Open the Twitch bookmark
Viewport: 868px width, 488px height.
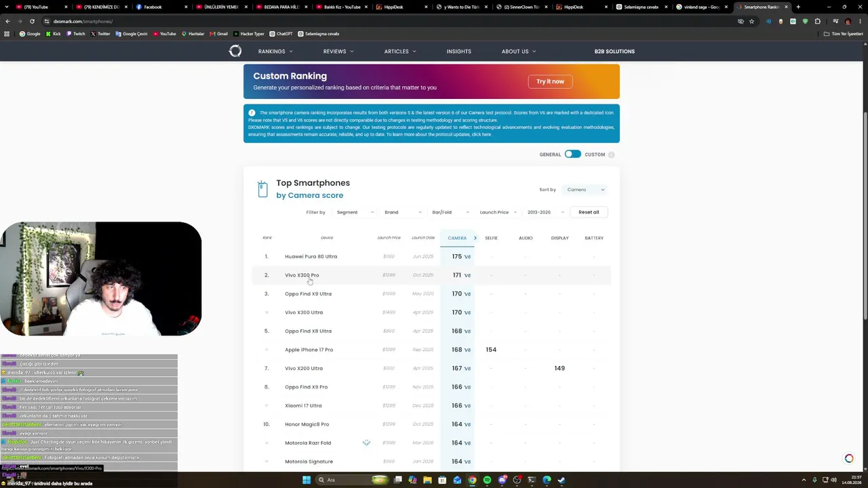(x=76, y=33)
